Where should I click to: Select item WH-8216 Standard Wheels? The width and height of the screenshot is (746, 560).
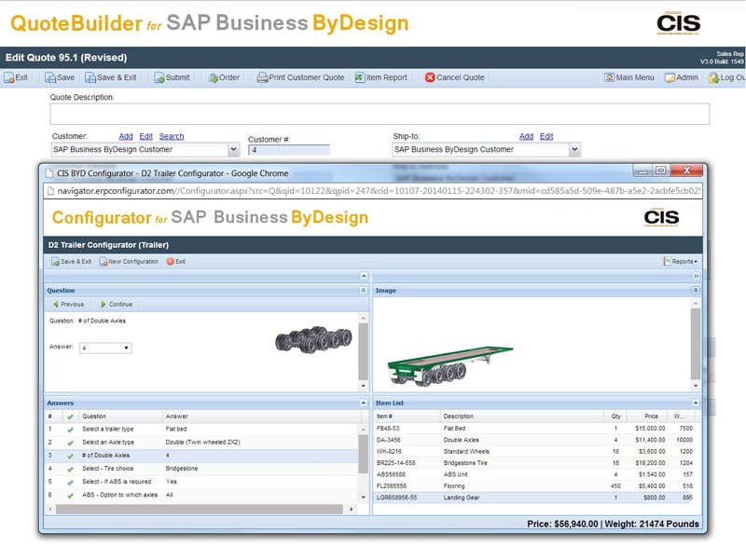pos(534,452)
